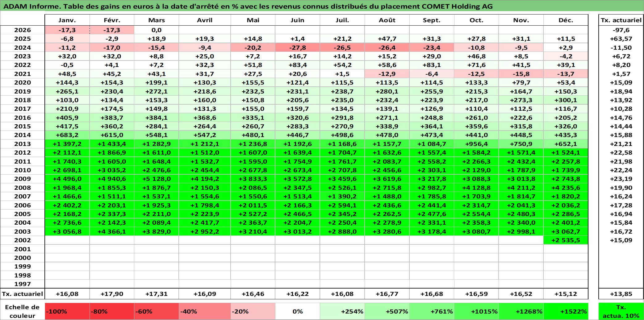Screen dimensions: 644x320
Task: Select the +1522% bright green swatch
Action: [x=566, y=311]
